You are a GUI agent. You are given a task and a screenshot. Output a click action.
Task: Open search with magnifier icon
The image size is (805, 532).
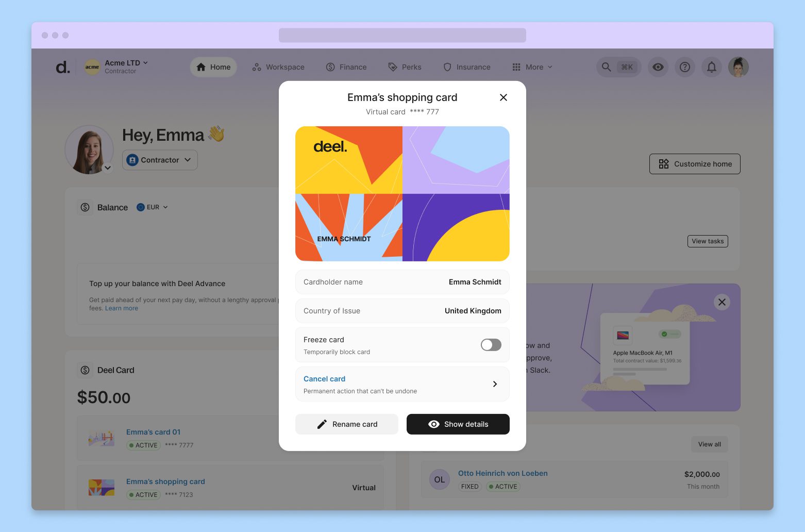coord(607,67)
